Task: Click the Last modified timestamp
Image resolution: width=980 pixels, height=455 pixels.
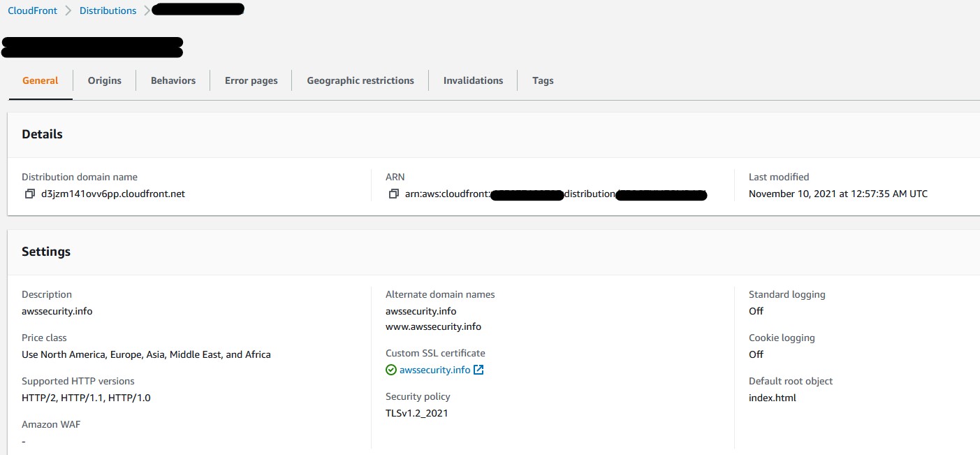Action: point(838,194)
